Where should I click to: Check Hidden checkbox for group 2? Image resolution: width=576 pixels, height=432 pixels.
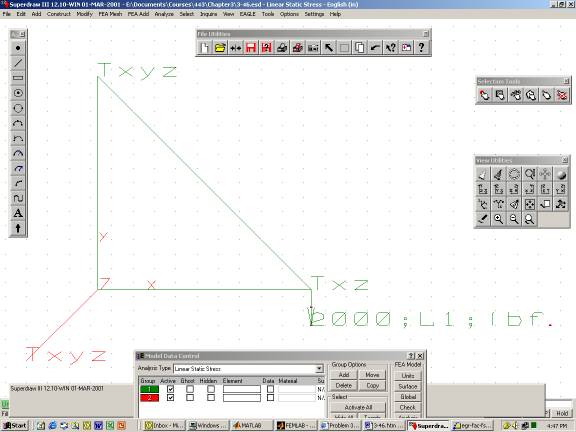211,397
